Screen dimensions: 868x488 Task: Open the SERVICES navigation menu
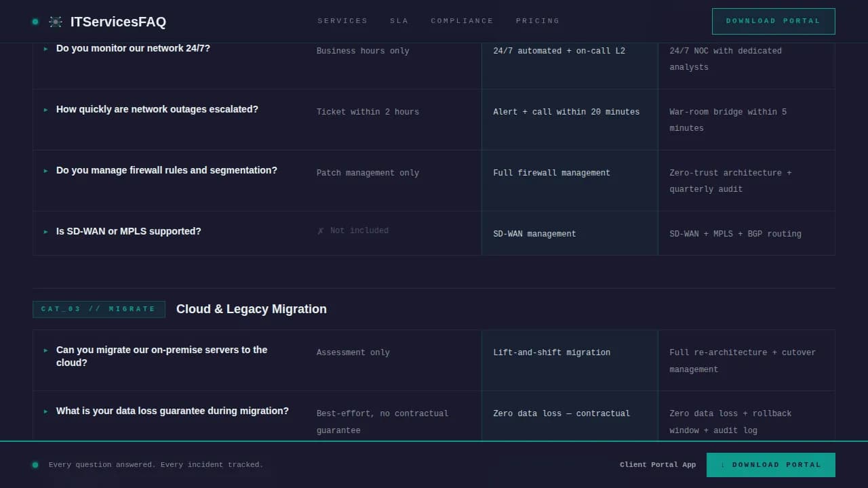(342, 21)
